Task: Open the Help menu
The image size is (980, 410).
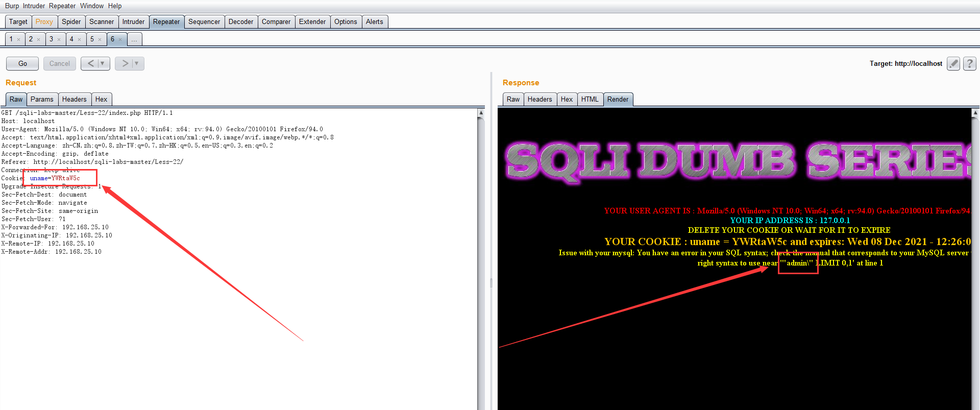Action: [x=115, y=6]
